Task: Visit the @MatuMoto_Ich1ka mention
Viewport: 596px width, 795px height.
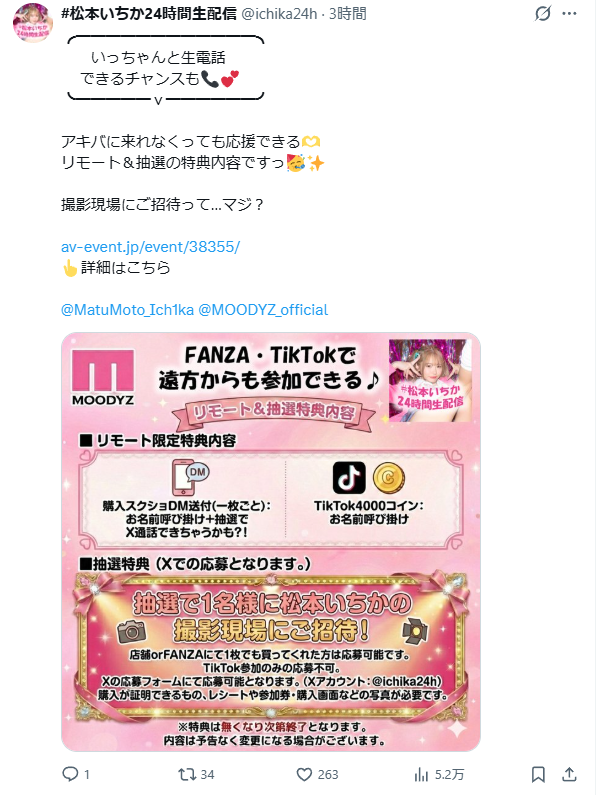Action: pyautogui.click(x=127, y=309)
